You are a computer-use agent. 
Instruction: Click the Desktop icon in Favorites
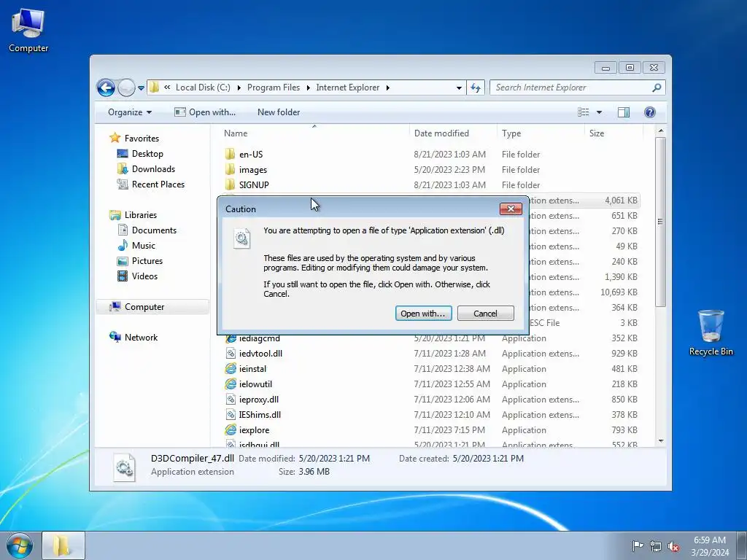tap(123, 154)
